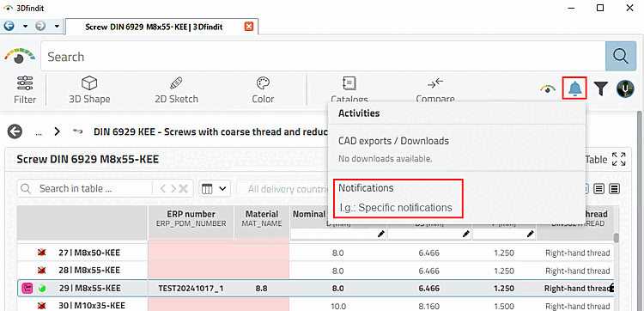
Task: Click Right-hand thread in row 27
Action: (x=578, y=253)
